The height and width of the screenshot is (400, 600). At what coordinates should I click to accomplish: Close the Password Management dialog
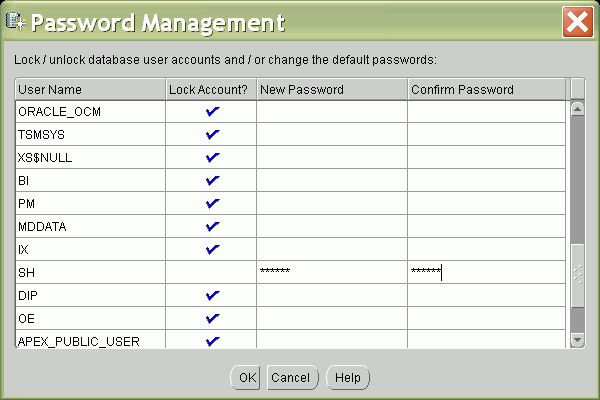[575, 22]
